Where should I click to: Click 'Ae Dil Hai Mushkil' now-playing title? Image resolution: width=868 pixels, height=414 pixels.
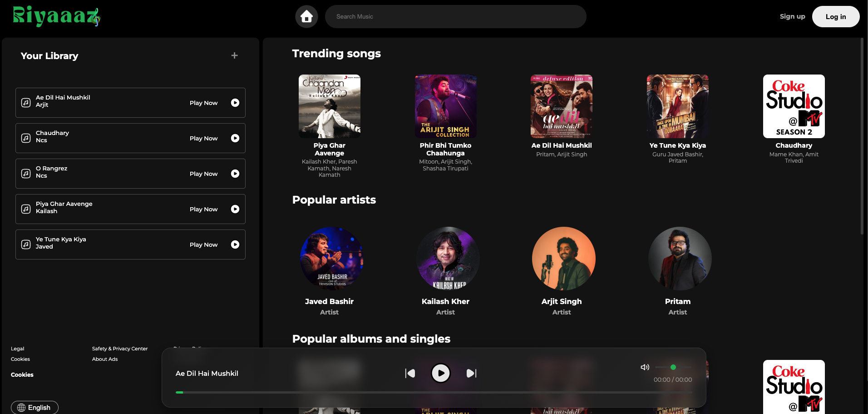[x=207, y=373]
